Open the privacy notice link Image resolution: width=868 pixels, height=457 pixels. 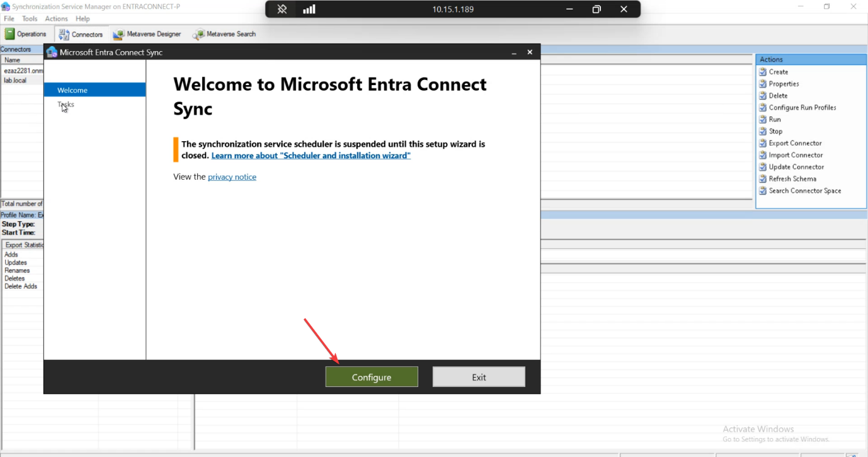[232, 177]
